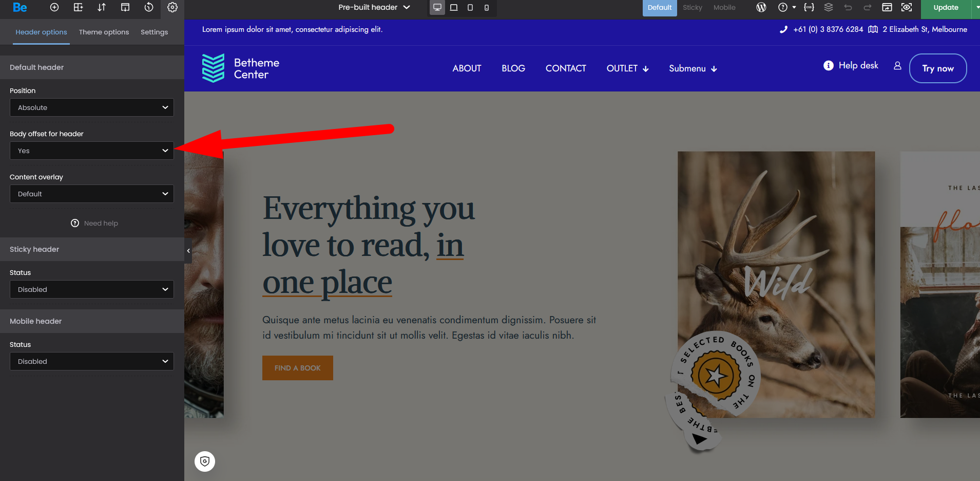Open the Position dropdown set to Absolute
This screenshot has height=481, width=980.
point(92,107)
